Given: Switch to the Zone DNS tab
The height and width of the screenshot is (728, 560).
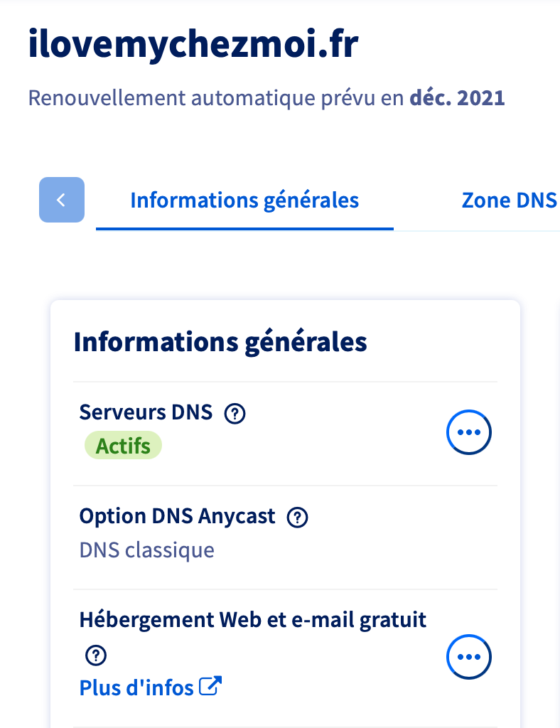Looking at the screenshot, I should point(508,200).
